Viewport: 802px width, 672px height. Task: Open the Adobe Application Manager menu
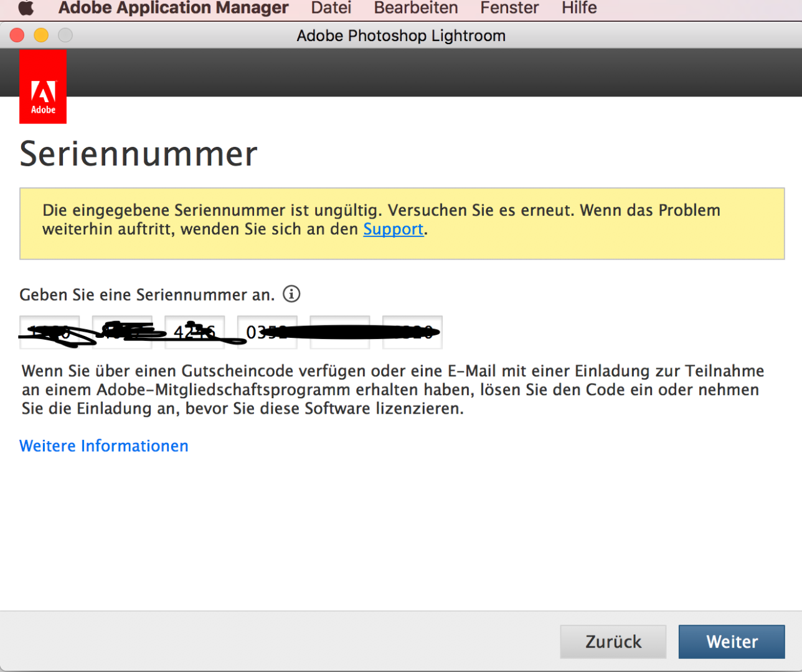click(x=173, y=8)
